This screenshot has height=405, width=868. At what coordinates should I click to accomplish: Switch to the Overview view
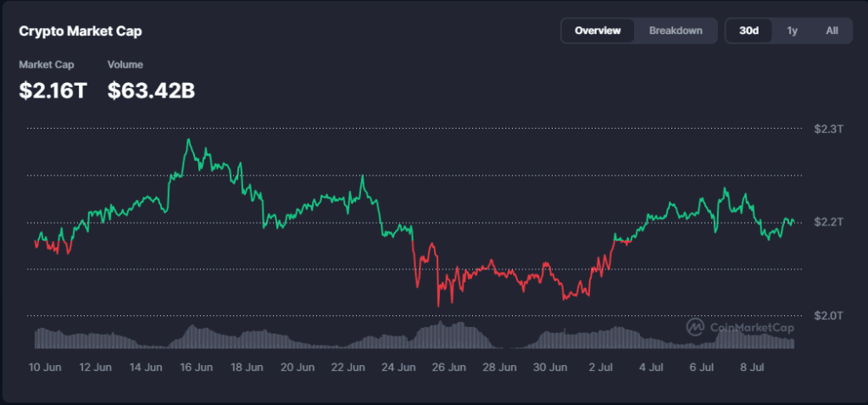[598, 31]
